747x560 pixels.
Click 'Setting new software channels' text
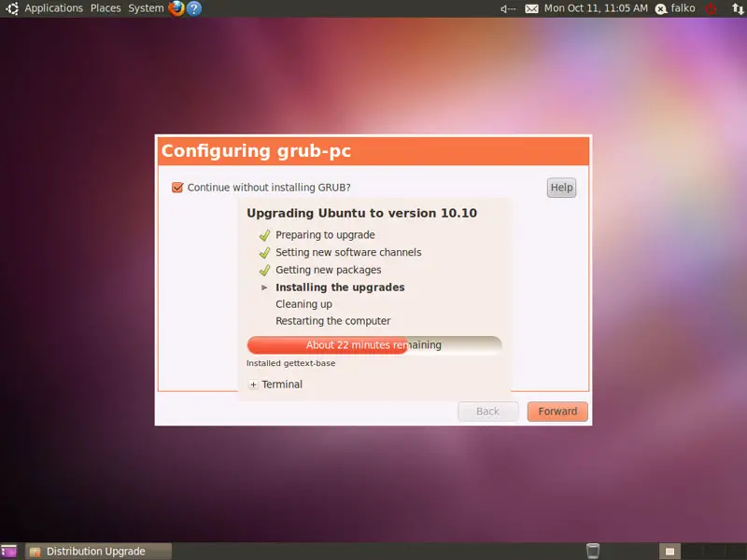[x=348, y=252]
